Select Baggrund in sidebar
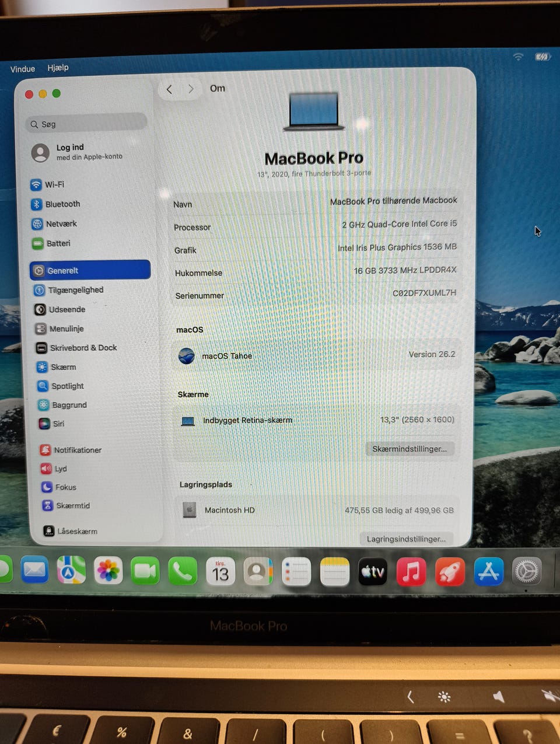The image size is (560, 744). [62, 405]
